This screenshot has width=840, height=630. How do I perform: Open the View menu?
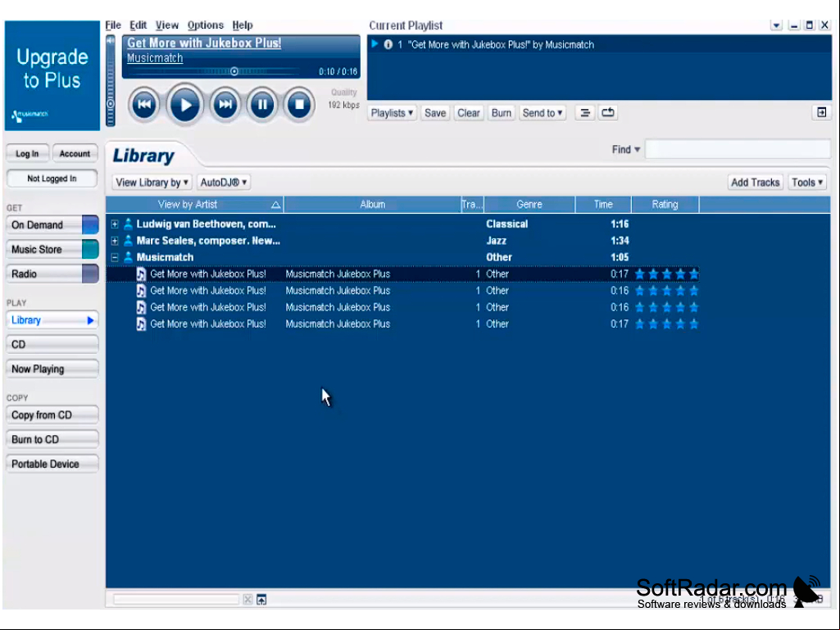coord(167,25)
